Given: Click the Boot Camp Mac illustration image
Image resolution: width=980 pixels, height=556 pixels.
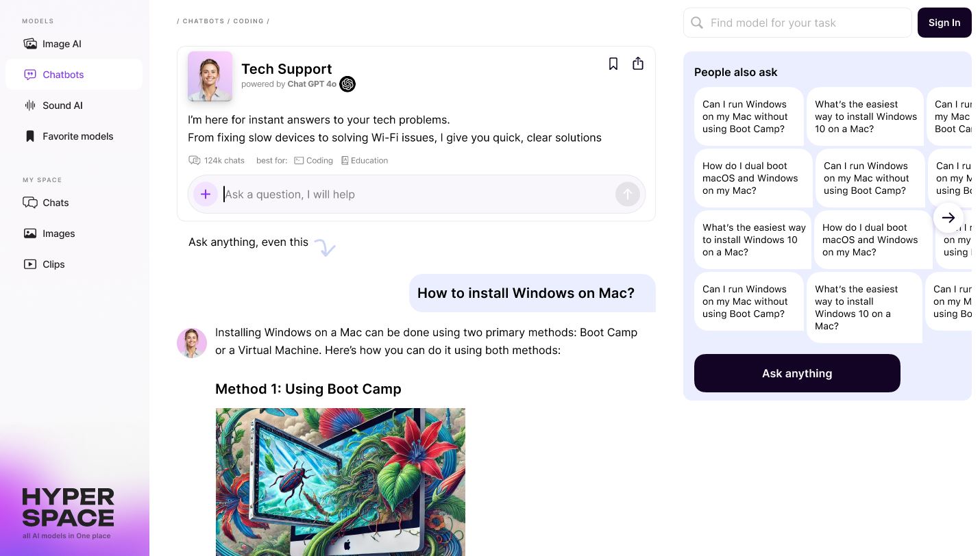Looking at the screenshot, I should point(341,482).
